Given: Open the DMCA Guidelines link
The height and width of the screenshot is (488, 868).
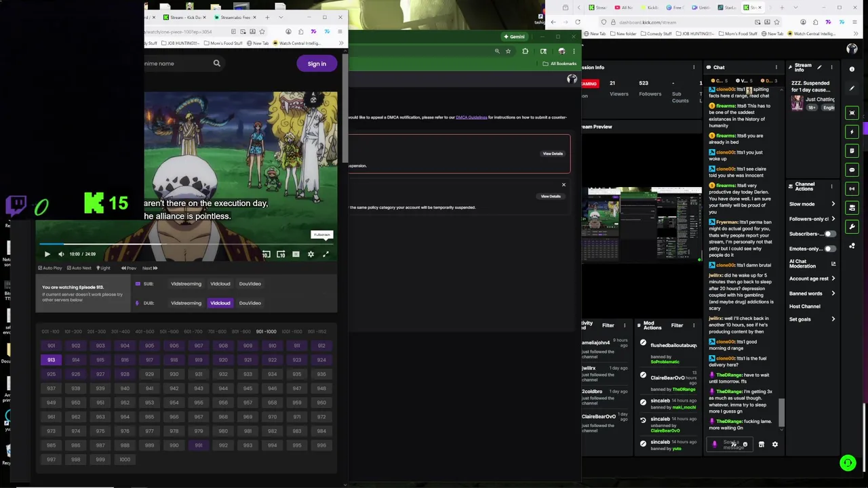Looking at the screenshot, I should pyautogui.click(x=471, y=117).
